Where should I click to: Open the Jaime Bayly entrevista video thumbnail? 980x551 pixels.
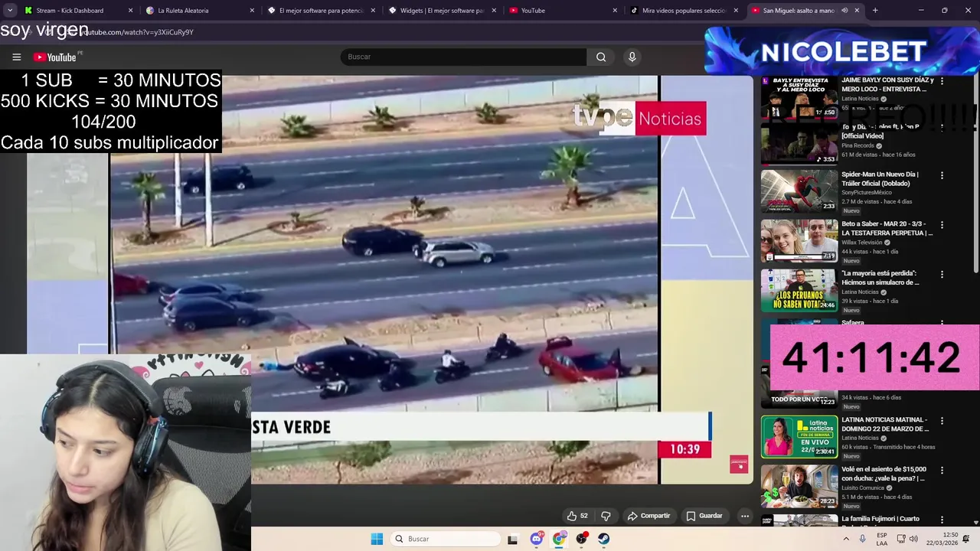[x=799, y=96]
